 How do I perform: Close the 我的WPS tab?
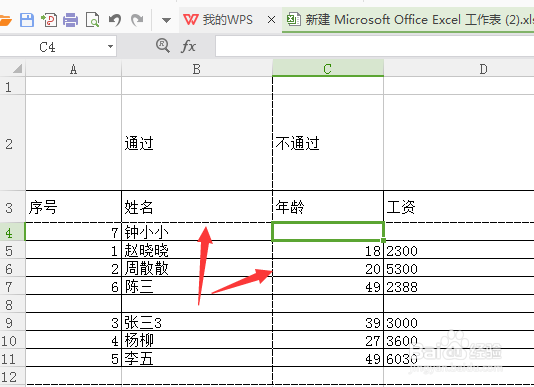tap(271, 20)
